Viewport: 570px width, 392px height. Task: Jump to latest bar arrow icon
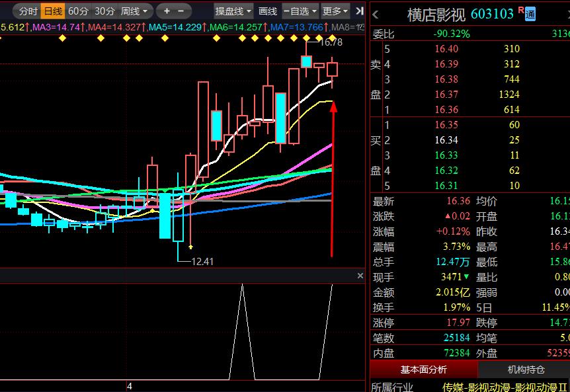point(360,11)
